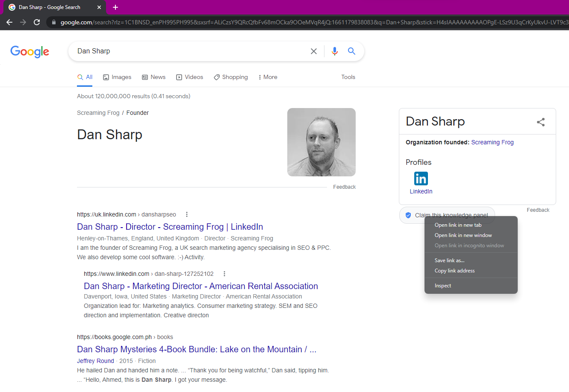This screenshot has width=569, height=392.
Task: Open the three-dot menu for the dan-sharp-127252102 result
Action: pos(224,274)
